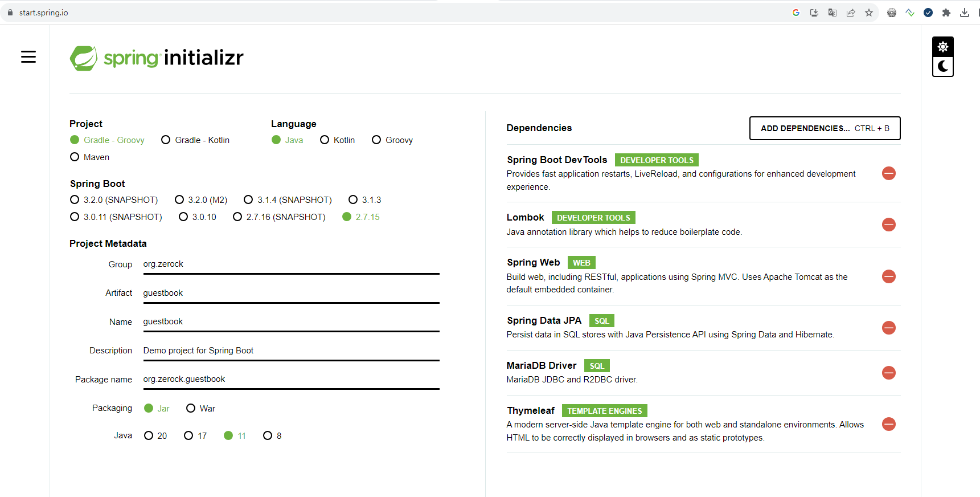This screenshot has height=497, width=980.
Task: Click DEVELOPER TOOLS tag beside Lombok
Action: click(x=593, y=218)
